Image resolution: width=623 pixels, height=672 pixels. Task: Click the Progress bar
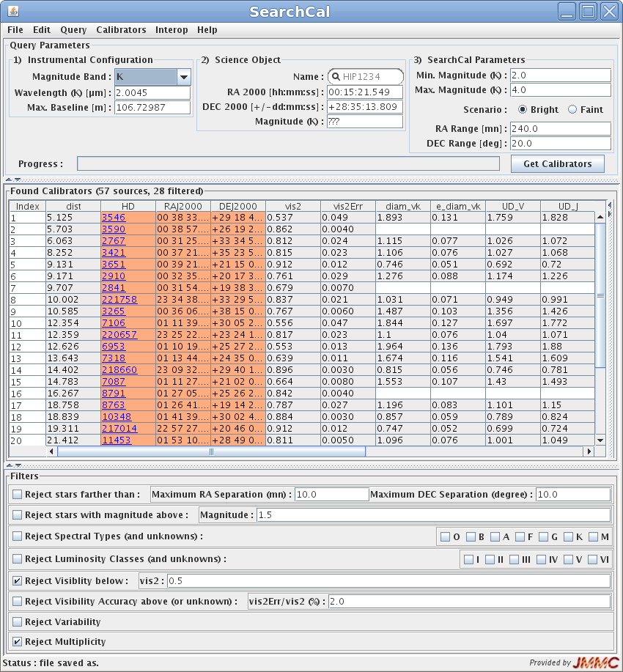coord(288,163)
